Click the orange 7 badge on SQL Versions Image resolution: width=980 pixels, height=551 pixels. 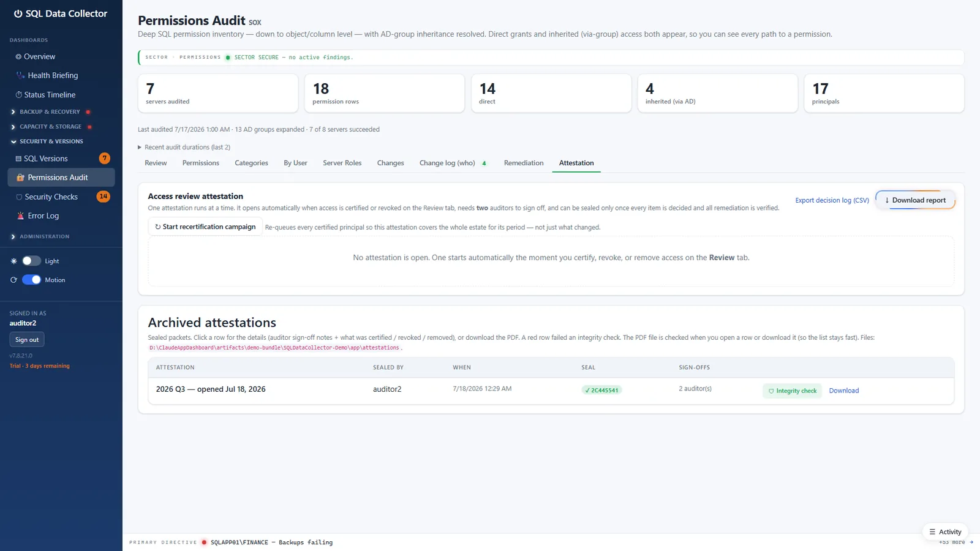[x=105, y=159]
